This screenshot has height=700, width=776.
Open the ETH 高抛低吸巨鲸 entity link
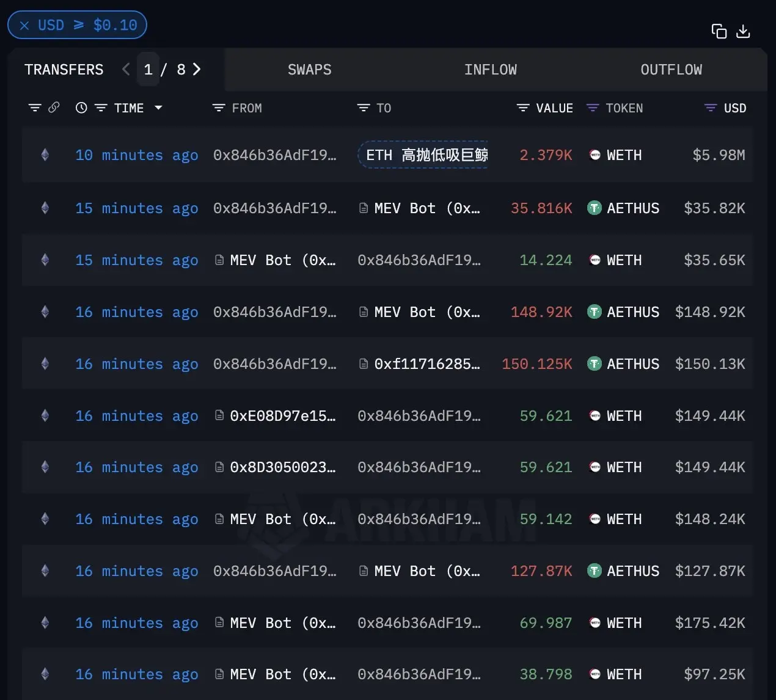423,155
